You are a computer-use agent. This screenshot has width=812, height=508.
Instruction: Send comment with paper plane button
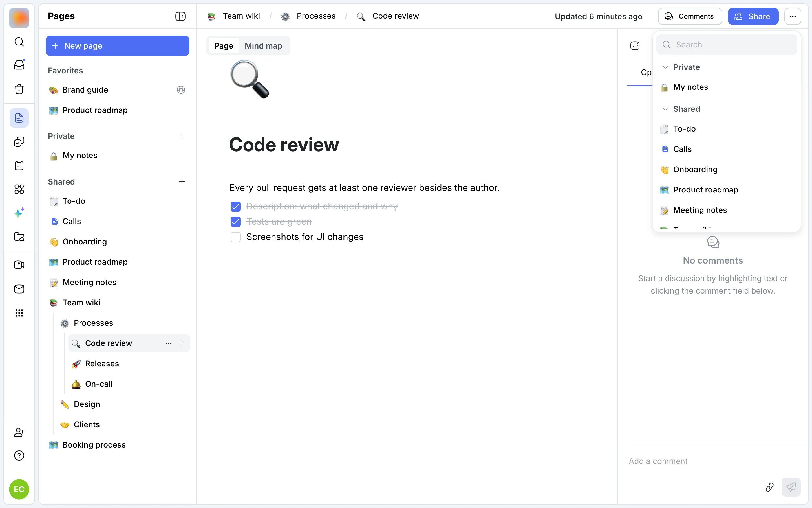tap(791, 487)
